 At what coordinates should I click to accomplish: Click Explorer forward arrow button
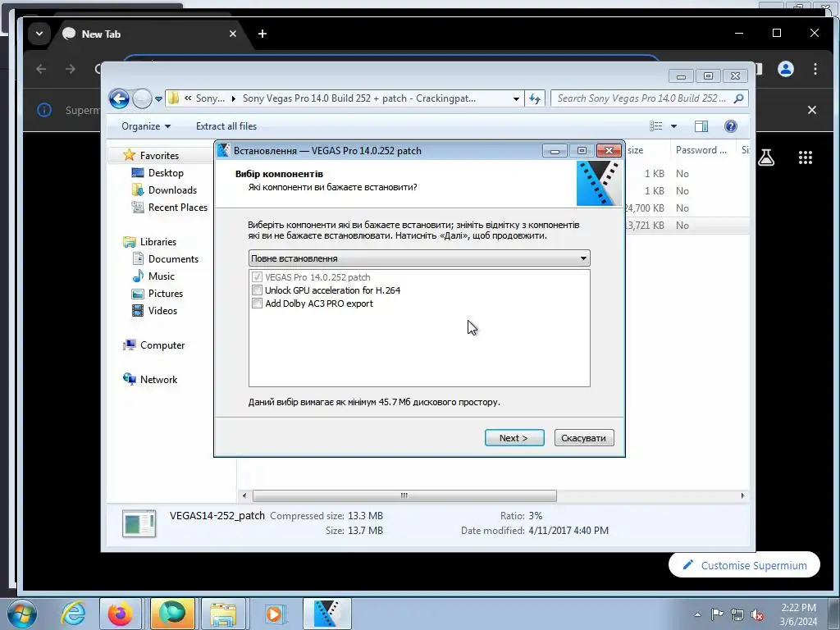(141, 98)
